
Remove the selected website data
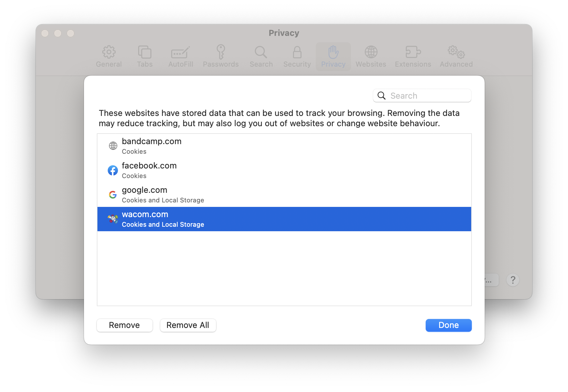tap(124, 325)
